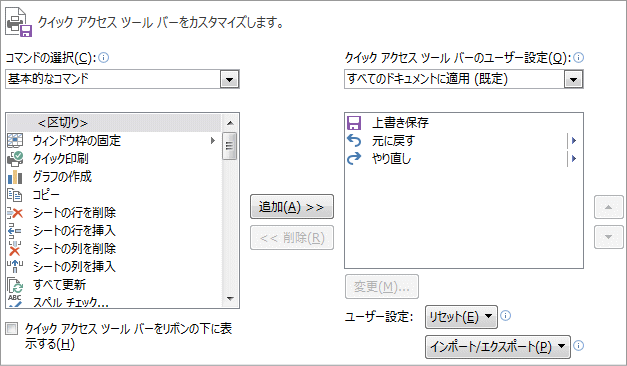Screen dimensions: 627x366
Task: Open the インポート/エクスポート dropdown button
Action: click(x=497, y=346)
